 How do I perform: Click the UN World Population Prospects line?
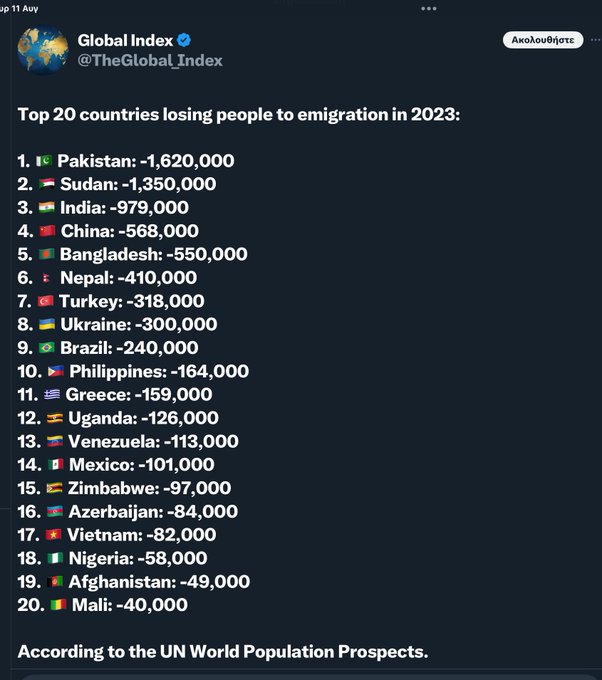click(223, 652)
